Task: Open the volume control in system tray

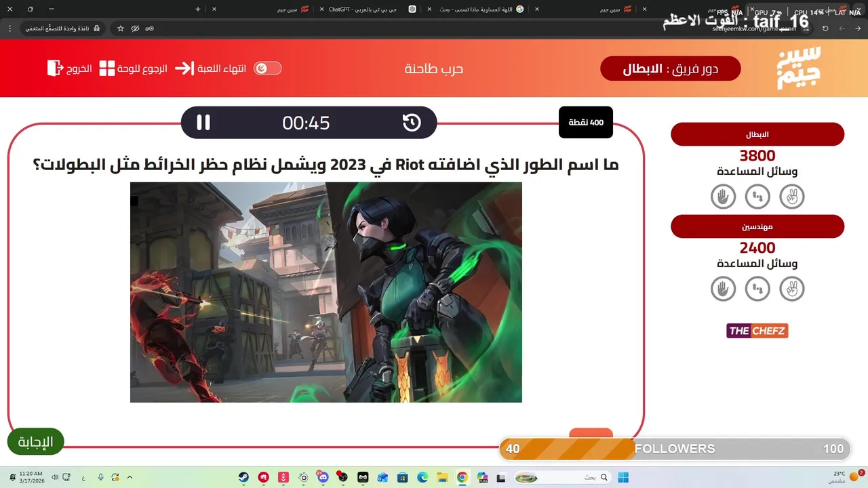Action: tap(55, 477)
